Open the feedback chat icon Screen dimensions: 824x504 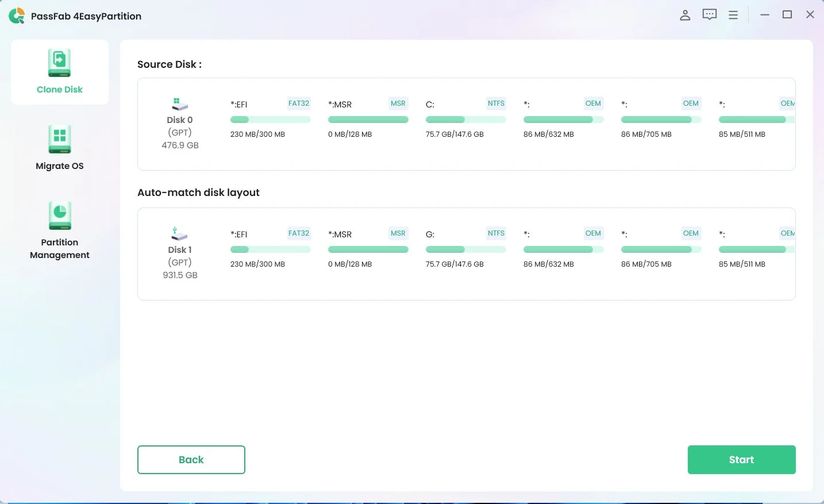point(709,14)
